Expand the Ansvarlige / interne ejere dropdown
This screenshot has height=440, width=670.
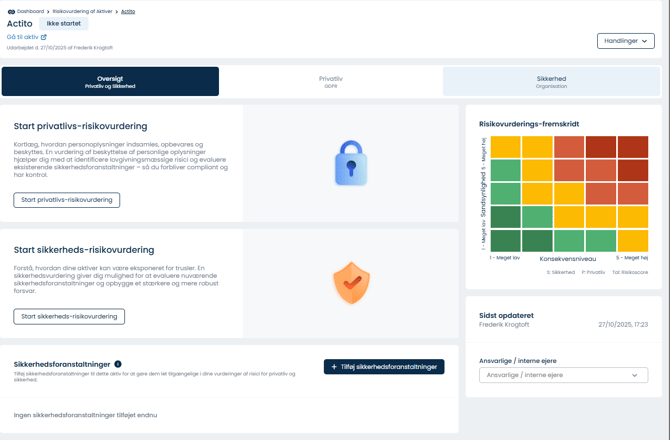563,375
